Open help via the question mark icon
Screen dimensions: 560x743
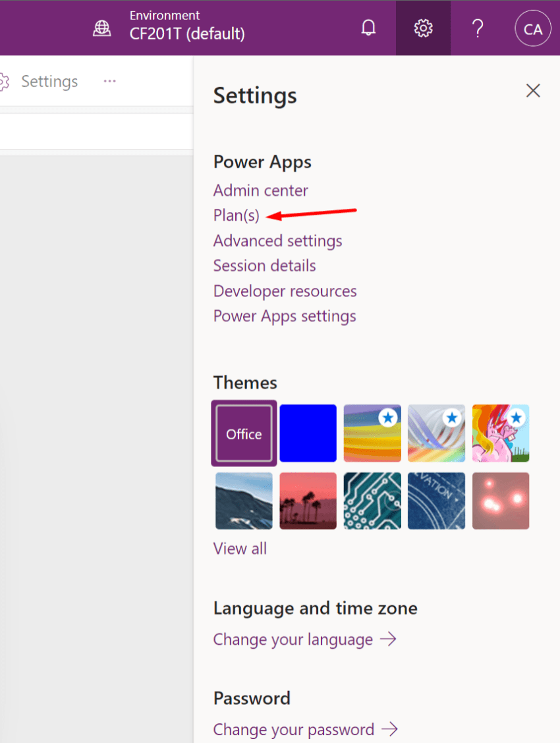coord(477,28)
